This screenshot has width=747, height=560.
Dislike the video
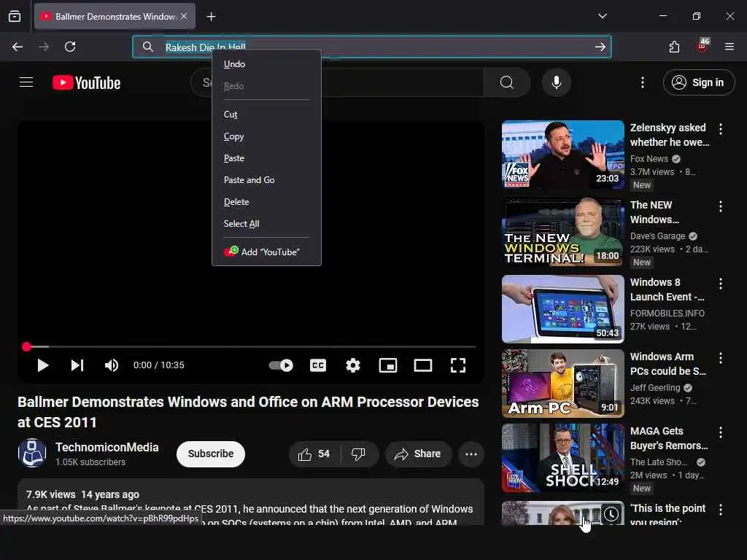(x=359, y=454)
